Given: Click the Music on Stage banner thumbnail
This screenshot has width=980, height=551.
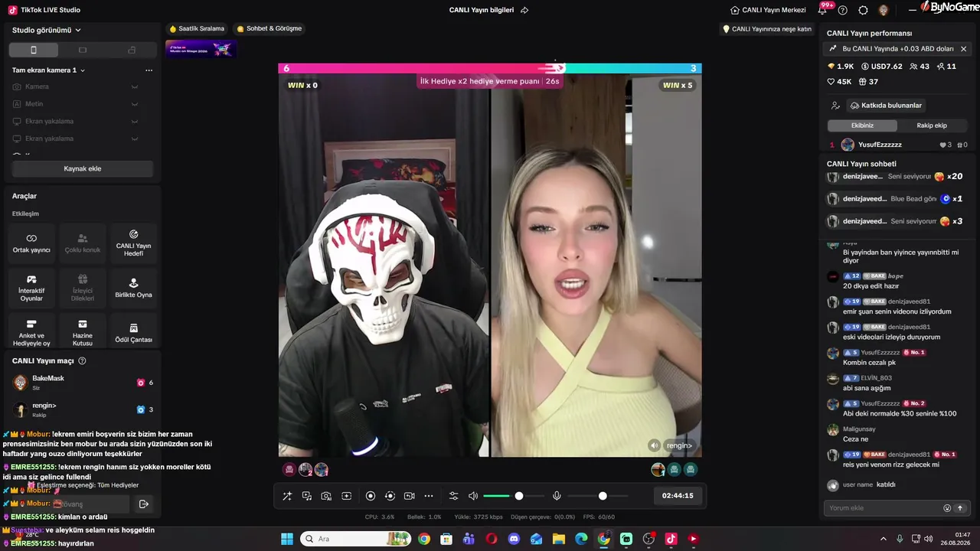Looking at the screenshot, I should (201, 49).
